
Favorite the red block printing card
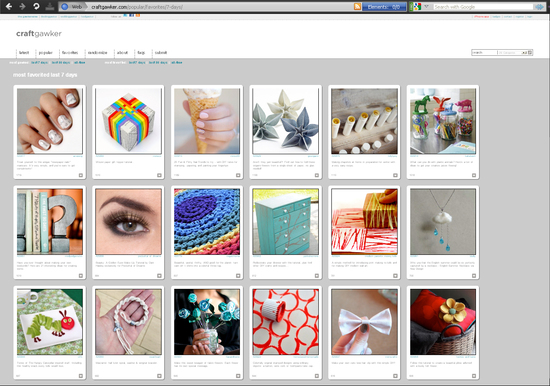[x=395, y=276]
